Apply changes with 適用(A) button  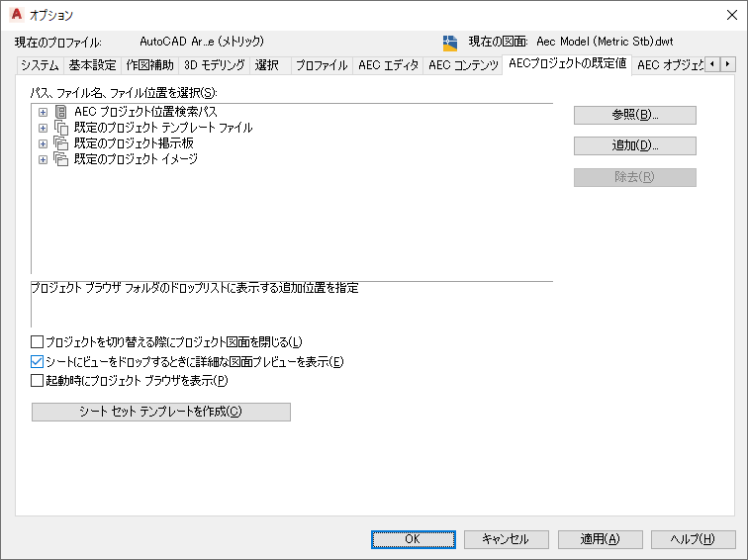point(601,539)
